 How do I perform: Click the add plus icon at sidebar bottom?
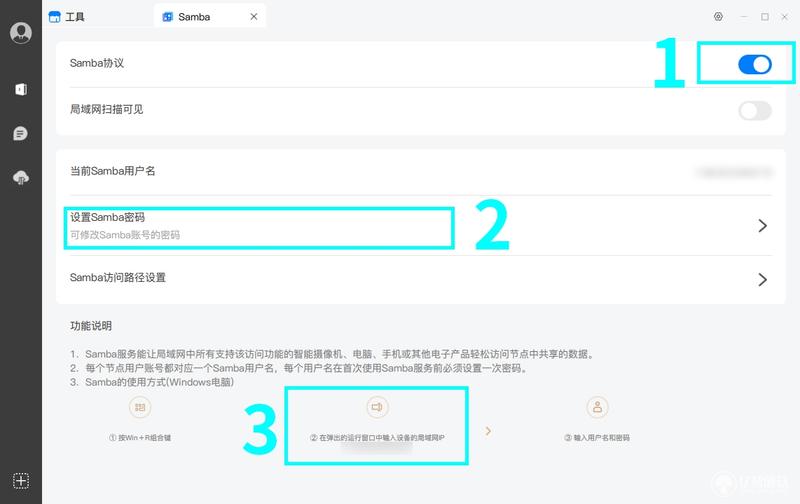tap(21, 481)
